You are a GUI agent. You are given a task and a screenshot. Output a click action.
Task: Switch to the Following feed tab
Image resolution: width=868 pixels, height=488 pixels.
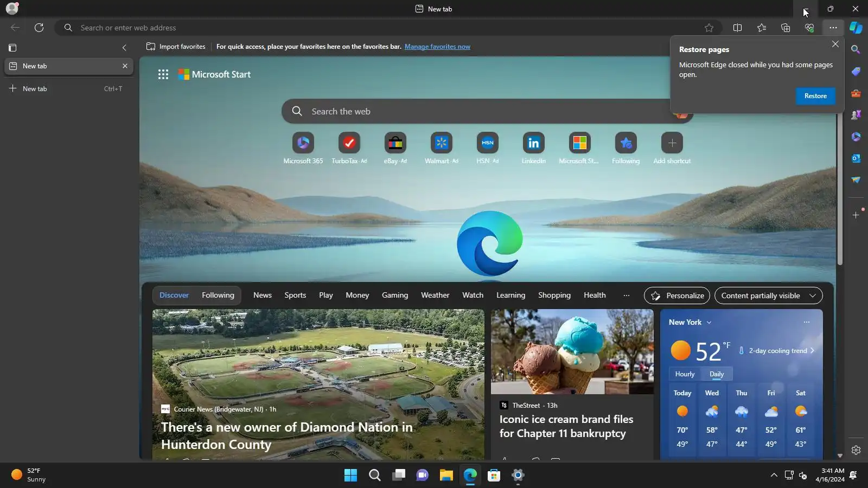click(218, 296)
